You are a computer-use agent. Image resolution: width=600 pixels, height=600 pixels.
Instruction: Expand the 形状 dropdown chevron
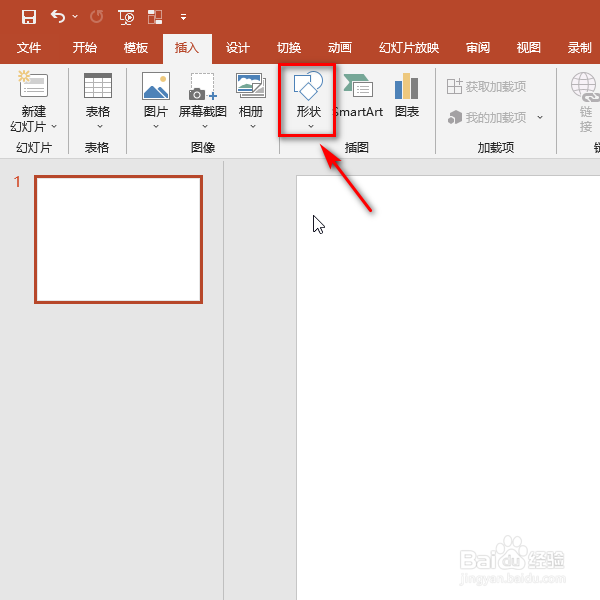pyautogui.click(x=311, y=126)
